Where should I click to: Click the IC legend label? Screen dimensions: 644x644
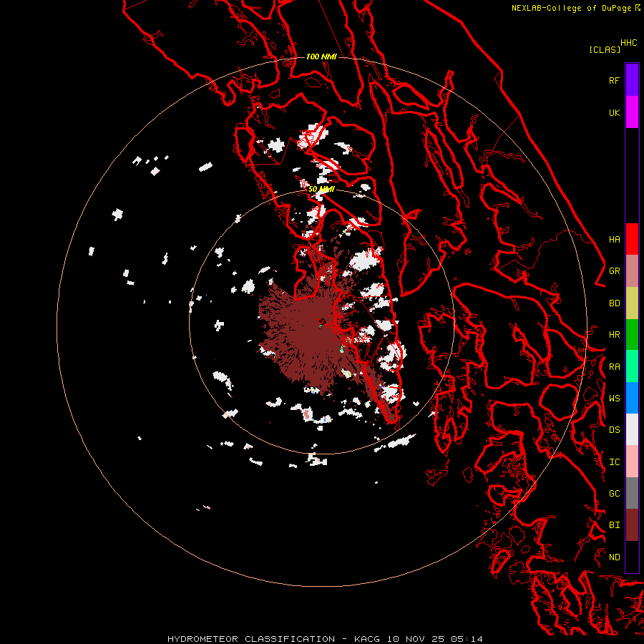[614, 462]
